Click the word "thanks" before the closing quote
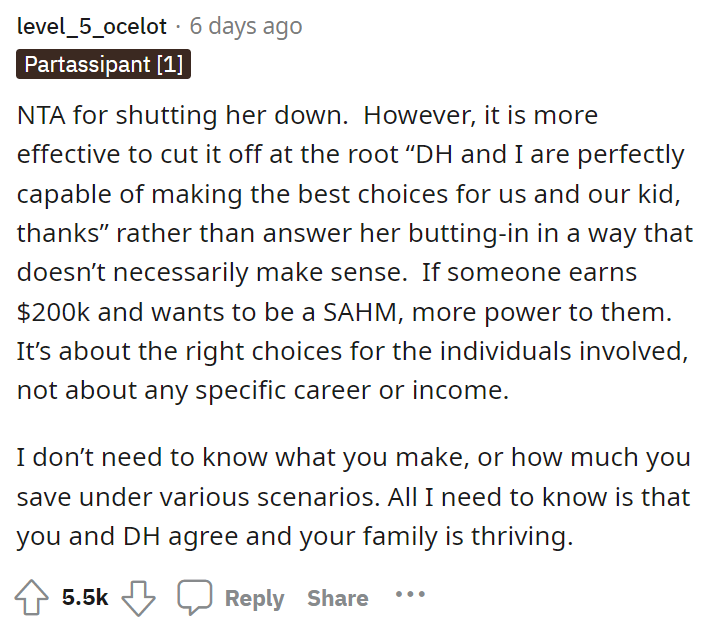Image resolution: width=727 pixels, height=631 pixels. pyautogui.click(x=58, y=233)
